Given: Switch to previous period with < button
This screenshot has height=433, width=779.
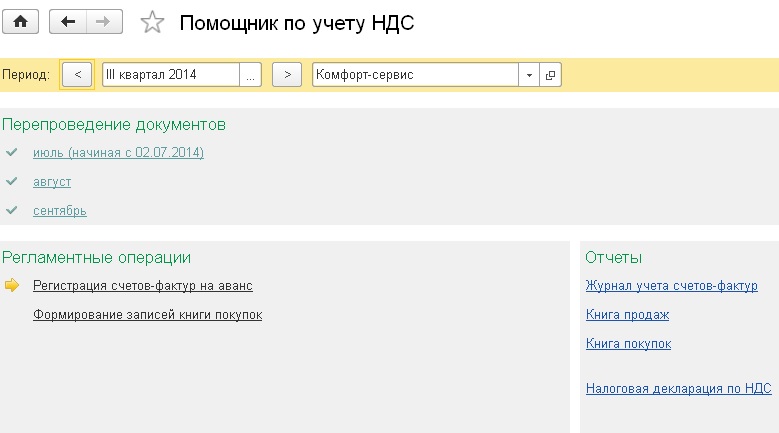Looking at the screenshot, I should (x=77, y=74).
